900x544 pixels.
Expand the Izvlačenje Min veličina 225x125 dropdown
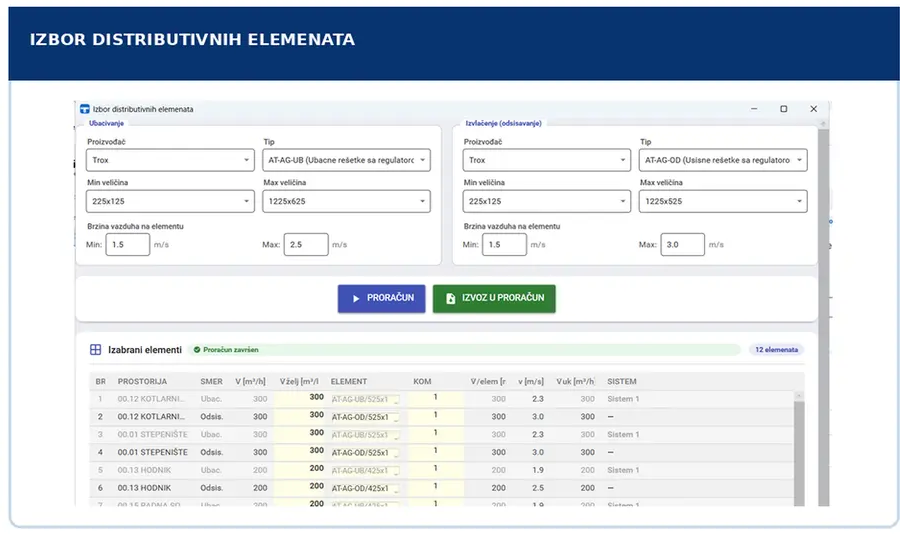coord(546,201)
